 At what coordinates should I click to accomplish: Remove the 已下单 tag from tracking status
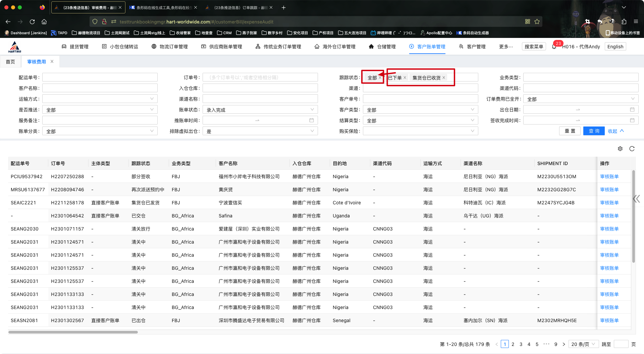click(405, 78)
